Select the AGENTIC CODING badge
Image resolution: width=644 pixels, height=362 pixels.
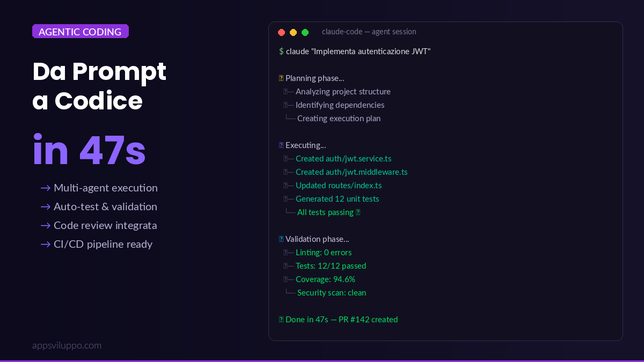pyautogui.click(x=80, y=32)
